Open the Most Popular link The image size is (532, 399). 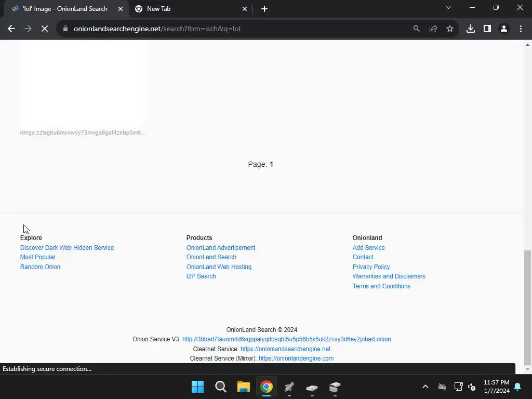[37, 257]
